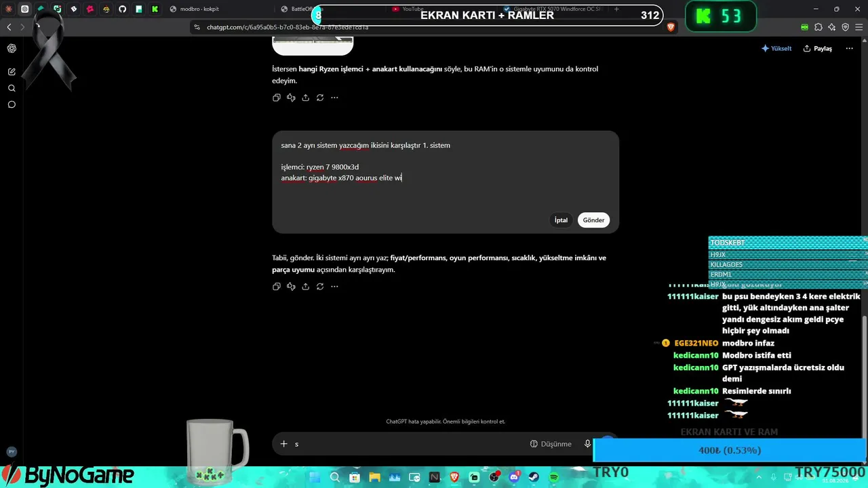The height and width of the screenshot is (488, 868).
Task: Open Discord from the taskbar
Action: tap(514, 477)
